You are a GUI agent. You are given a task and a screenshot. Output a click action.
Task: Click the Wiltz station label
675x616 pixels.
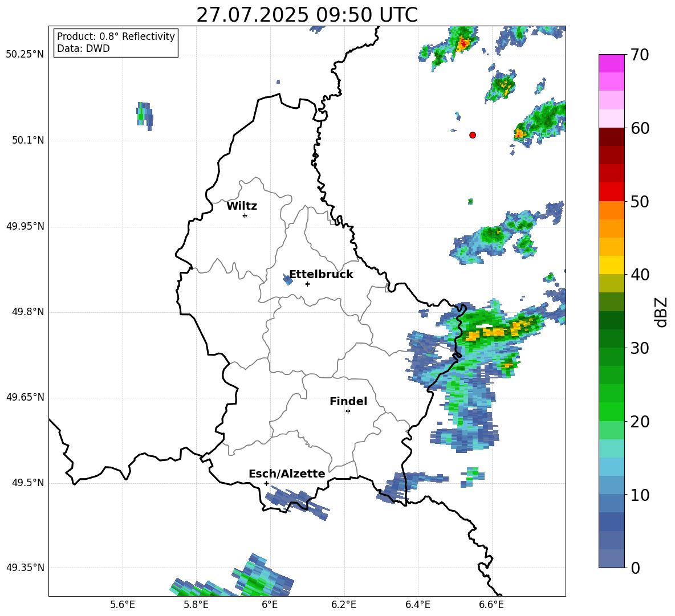point(242,206)
